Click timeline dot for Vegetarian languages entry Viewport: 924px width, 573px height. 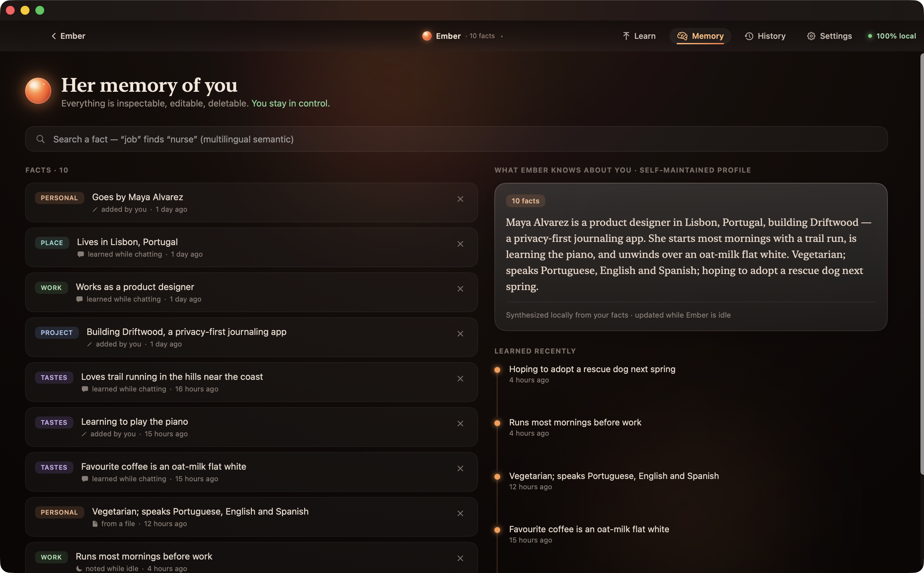click(497, 477)
